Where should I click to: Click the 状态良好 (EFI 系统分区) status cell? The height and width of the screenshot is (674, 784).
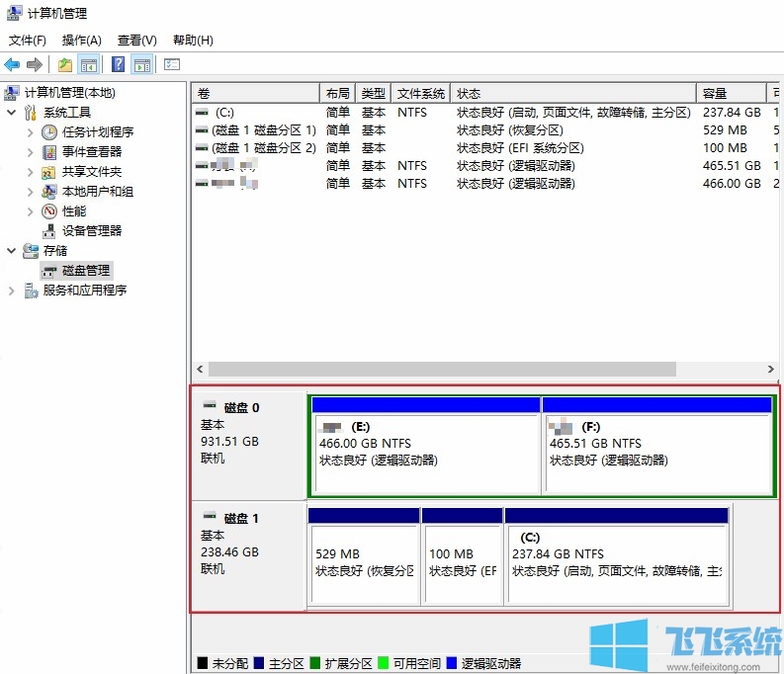click(x=520, y=148)
